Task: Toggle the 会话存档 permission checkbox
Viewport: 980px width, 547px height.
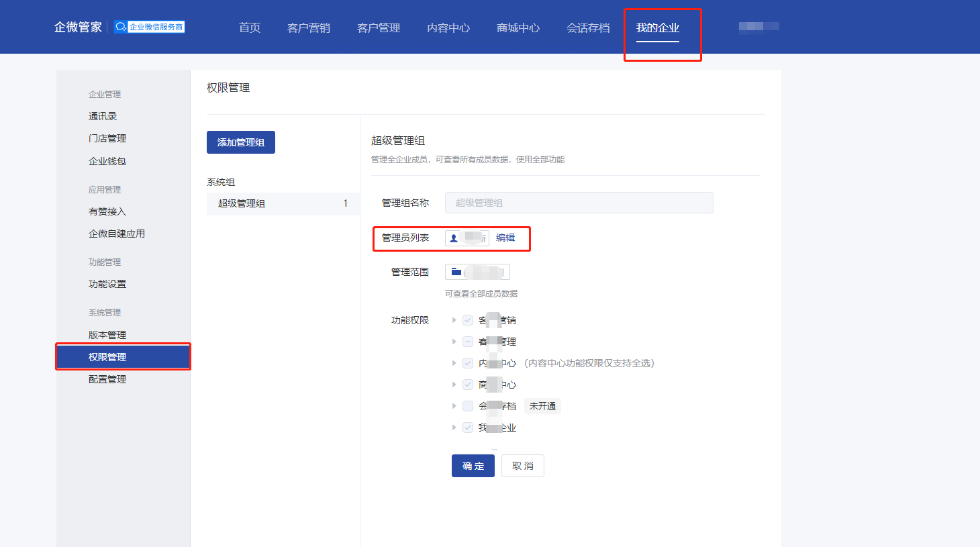Action: [x=468, y=406]
